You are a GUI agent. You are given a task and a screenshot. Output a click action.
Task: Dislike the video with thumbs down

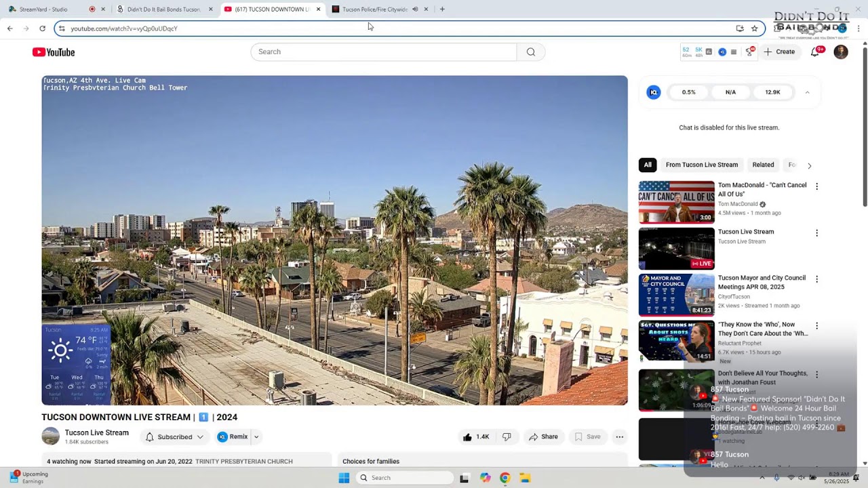click(x=507, y=437)
